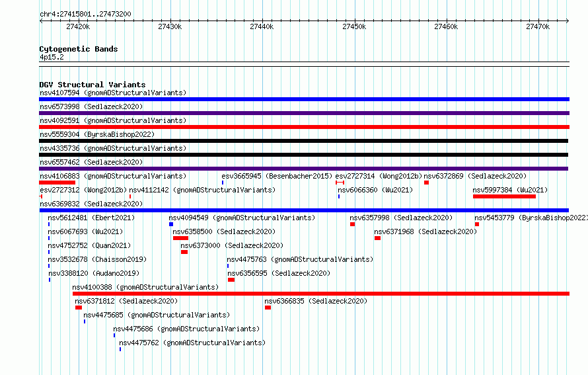This screenshot has height=375, width=588.
Task: Click the red nsv5997384 variant bar
Action: (504, 196)
